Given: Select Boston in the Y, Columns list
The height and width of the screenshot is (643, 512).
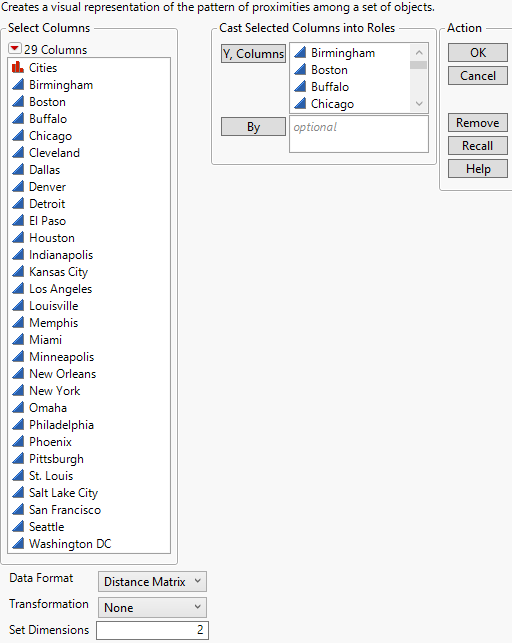Looking at the screenshot, I should 329,70.
